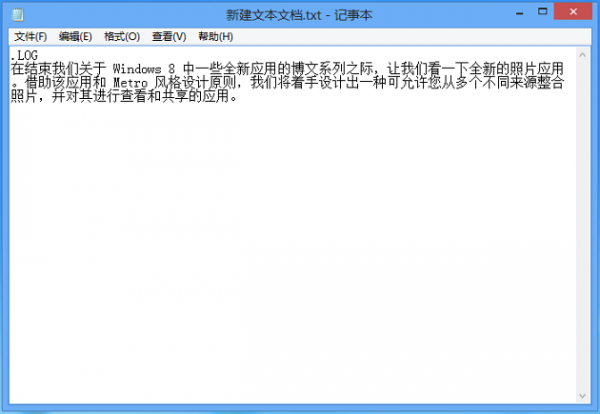This screenshot has width=600, height=414.
Task: Open the 帮助(H) menu
Action: click(x=215, y=37)
